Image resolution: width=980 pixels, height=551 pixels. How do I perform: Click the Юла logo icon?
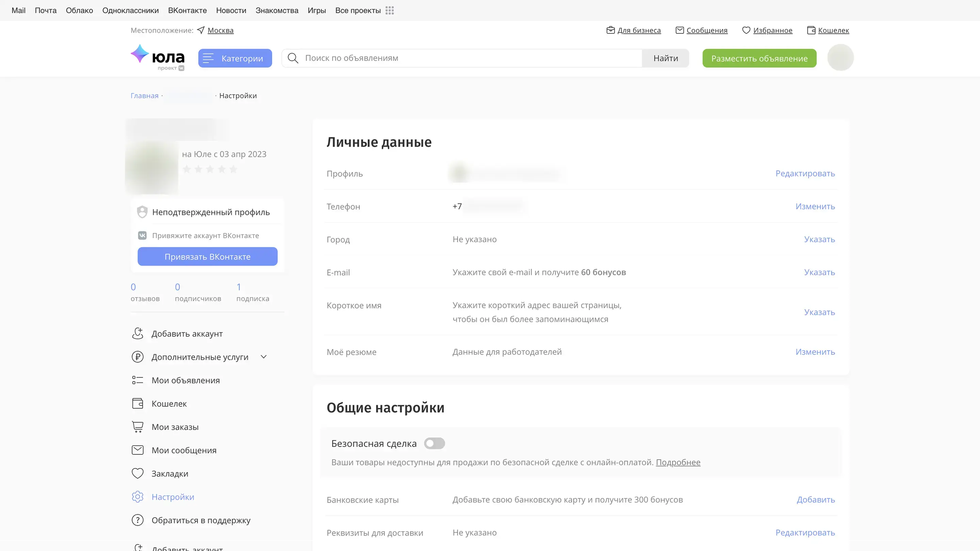point(140,54)
